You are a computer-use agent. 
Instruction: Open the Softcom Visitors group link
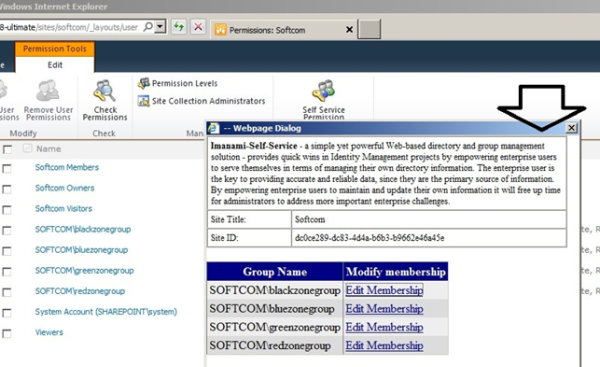coord(64,209)
